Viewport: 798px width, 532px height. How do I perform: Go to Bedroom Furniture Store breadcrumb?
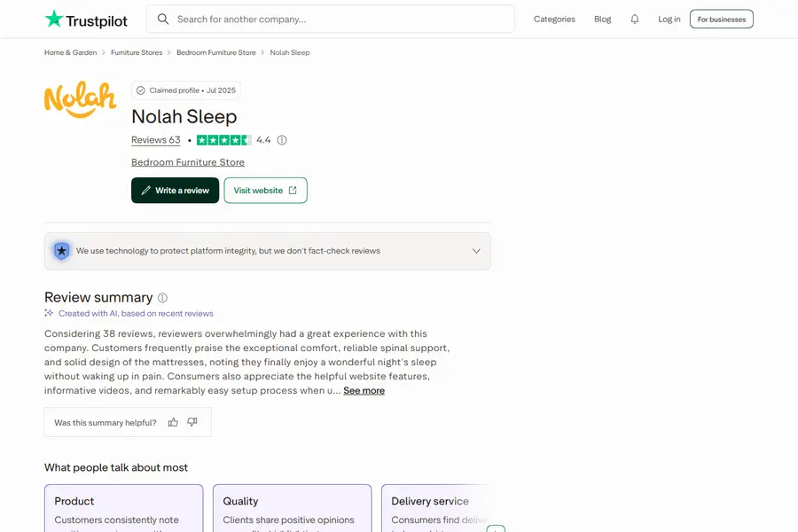[215, 52]
